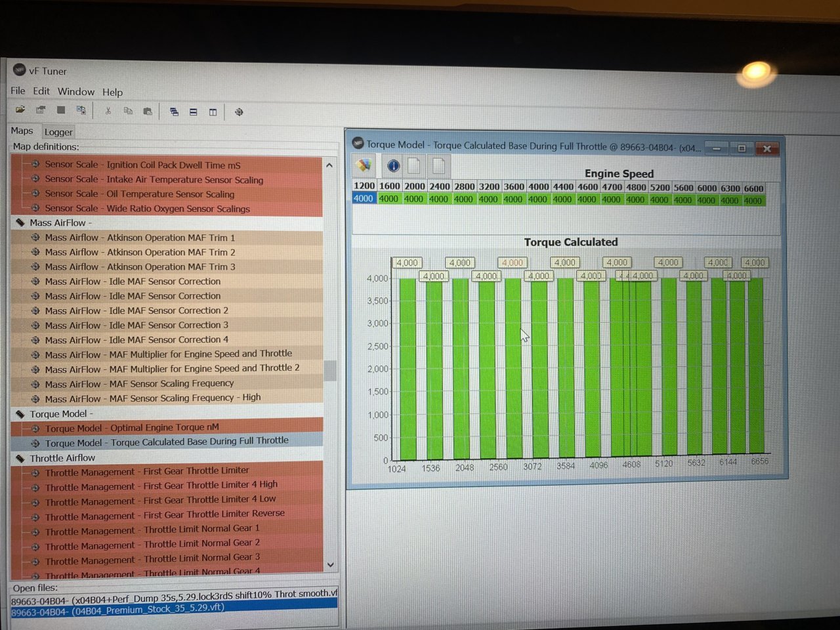Select Throttle Limit Normal Gear 3 map
840x630 pixels.
pyautogui.click(x=152, y=558)
